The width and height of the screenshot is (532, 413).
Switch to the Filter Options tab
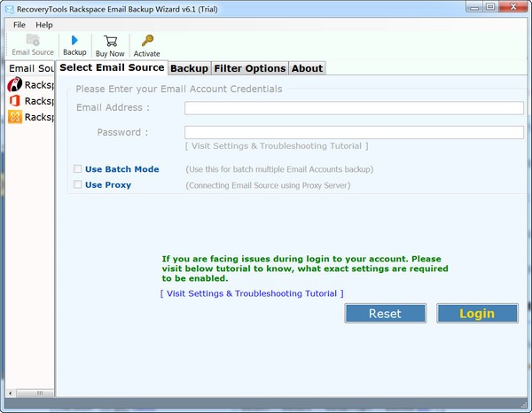coord(249,68)
